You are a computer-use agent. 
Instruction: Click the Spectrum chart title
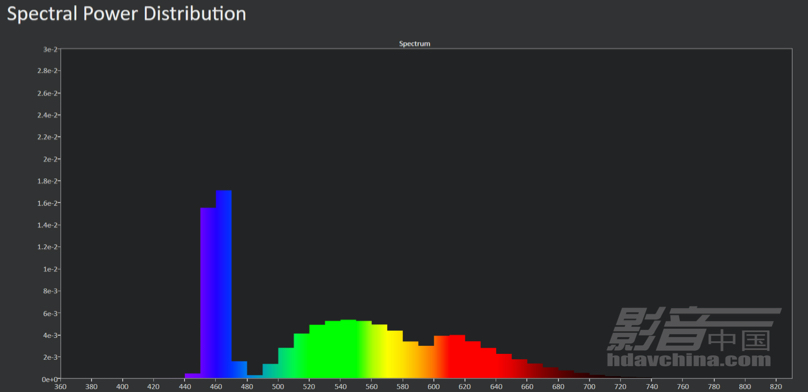pyautogui.click(x=414, y=44)
